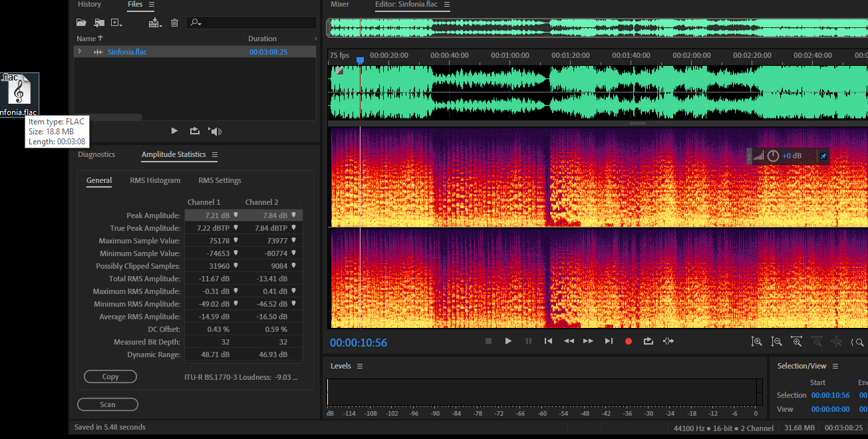Delete selected file with trash icon
The height and width of the screenshot is (439, 868).
pos(174,23)
